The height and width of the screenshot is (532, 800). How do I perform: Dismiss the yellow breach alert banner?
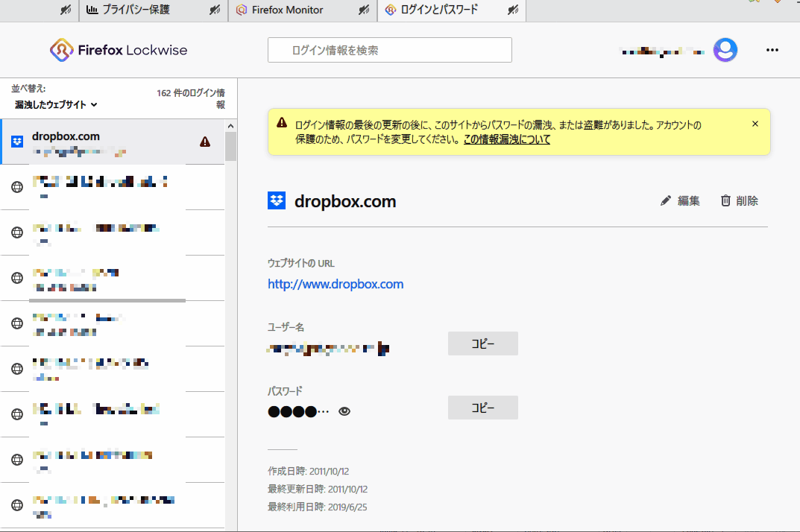755,124
